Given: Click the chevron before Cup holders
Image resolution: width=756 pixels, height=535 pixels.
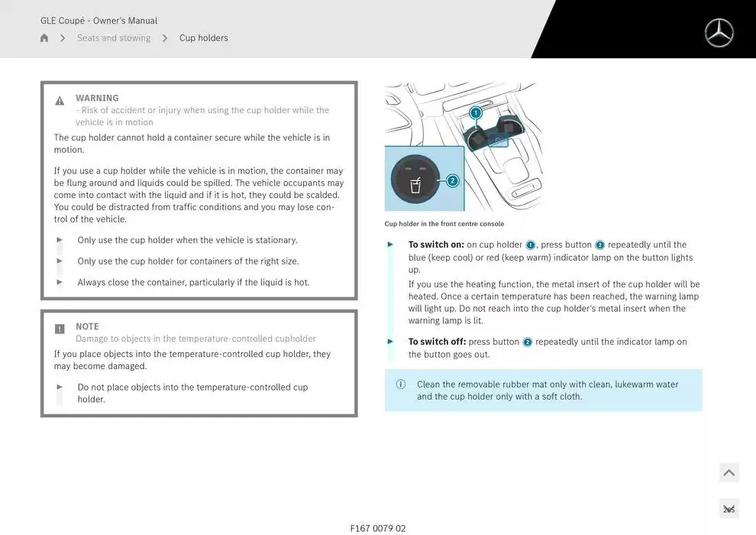Looking at the screenshot, I should pos(164,38).
